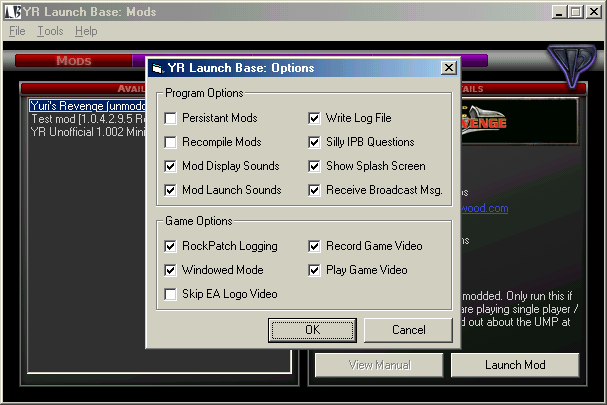
Task: Check Skip EA Logo Video
Action: coord(171,294)
